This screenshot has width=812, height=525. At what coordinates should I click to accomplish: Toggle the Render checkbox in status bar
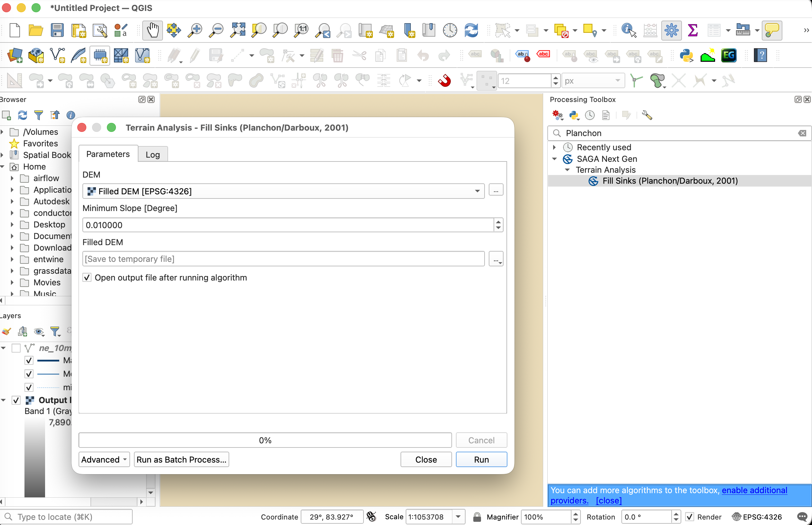pos(690,517)
